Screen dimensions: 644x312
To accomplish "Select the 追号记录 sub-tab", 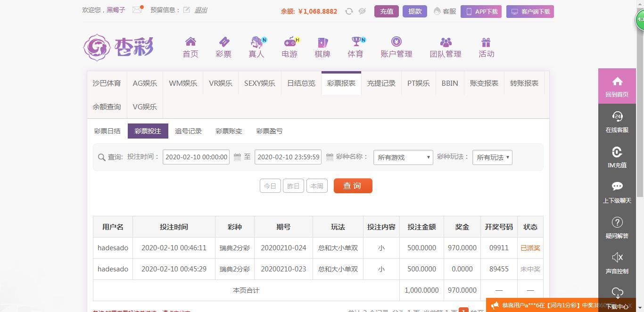I will coord(188,131).
